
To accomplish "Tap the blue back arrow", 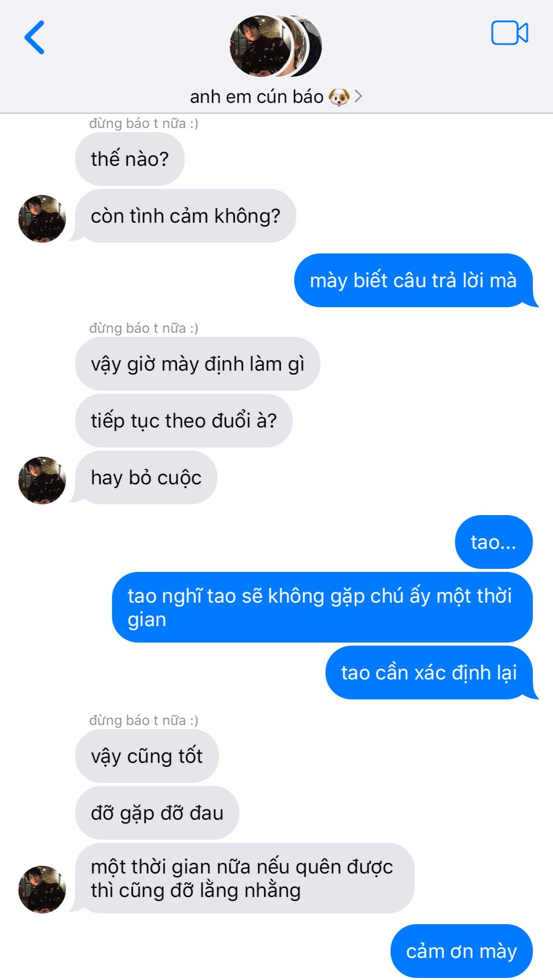I will 35,37.
